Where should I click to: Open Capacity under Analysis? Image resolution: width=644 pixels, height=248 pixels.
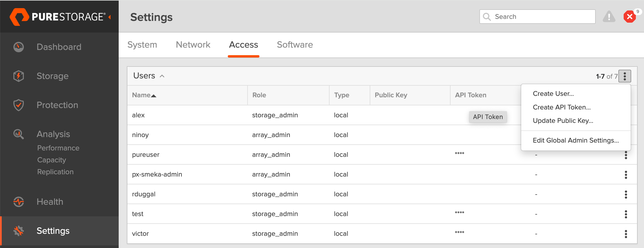(51, 160)
